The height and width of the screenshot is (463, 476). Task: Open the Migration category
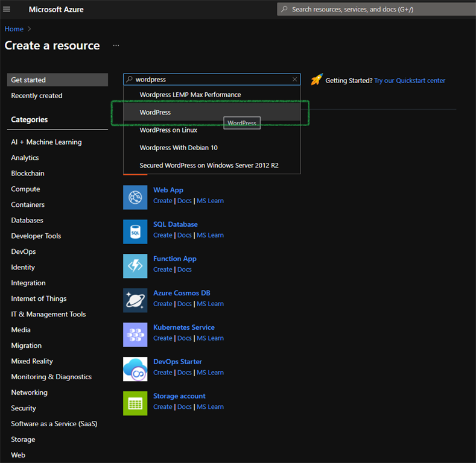(x=27, y=345)
